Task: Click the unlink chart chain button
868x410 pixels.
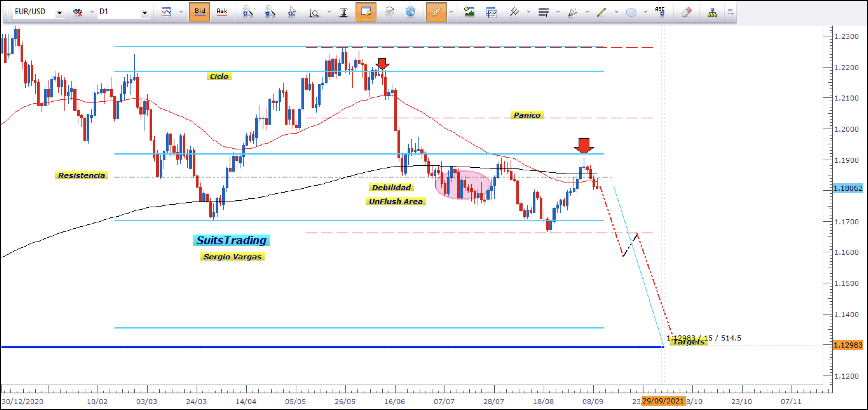Action: [78, 12]
